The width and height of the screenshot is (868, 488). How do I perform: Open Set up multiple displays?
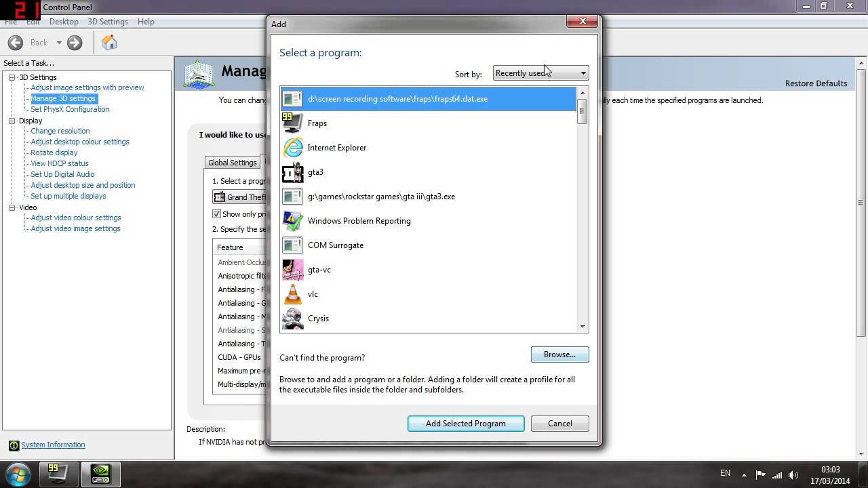point(68,196)
